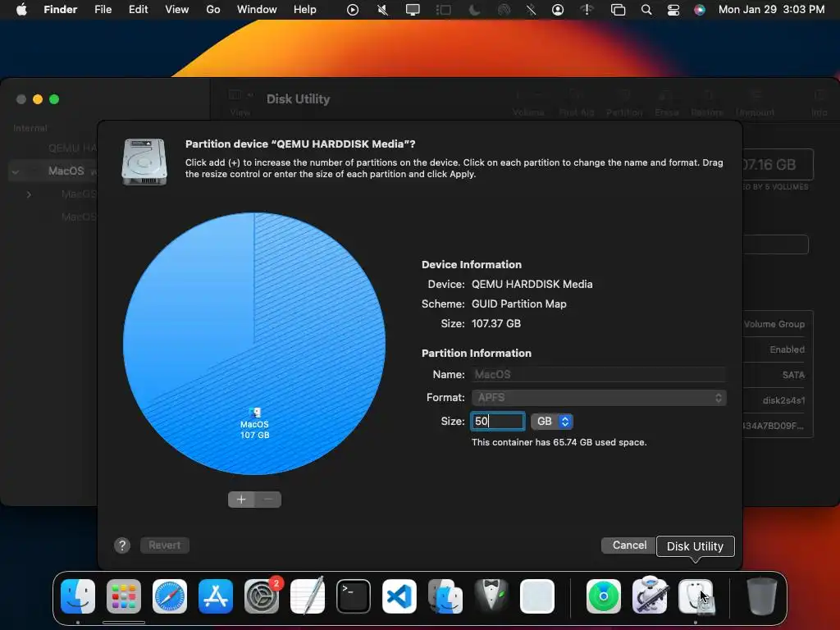This screenshot has height=630, width=840.
Task: Click the "SATA" value in background window
Action: (793, 375)
